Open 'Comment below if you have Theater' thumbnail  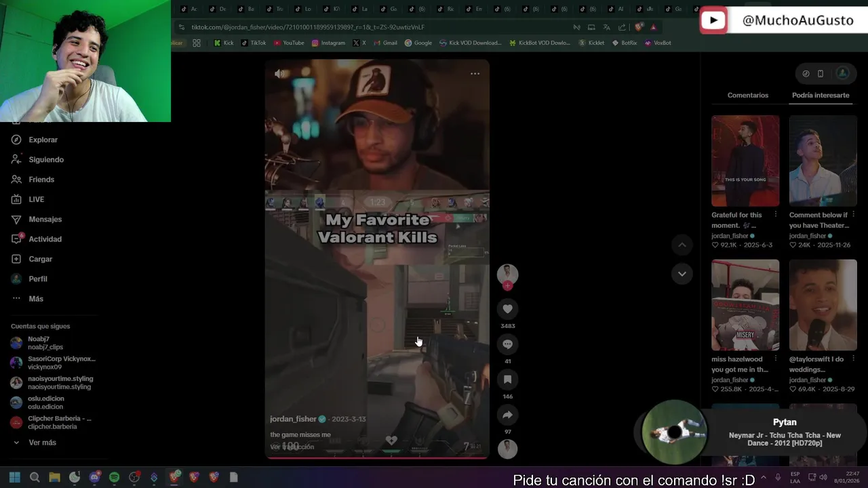click(823, 161)
